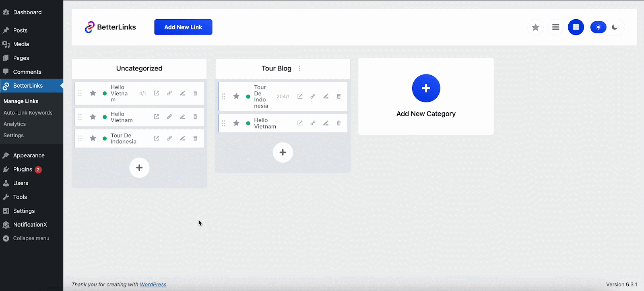Add a link using Uncategorized plus button
Screen dimensions: 644x291
click(139, 168)
